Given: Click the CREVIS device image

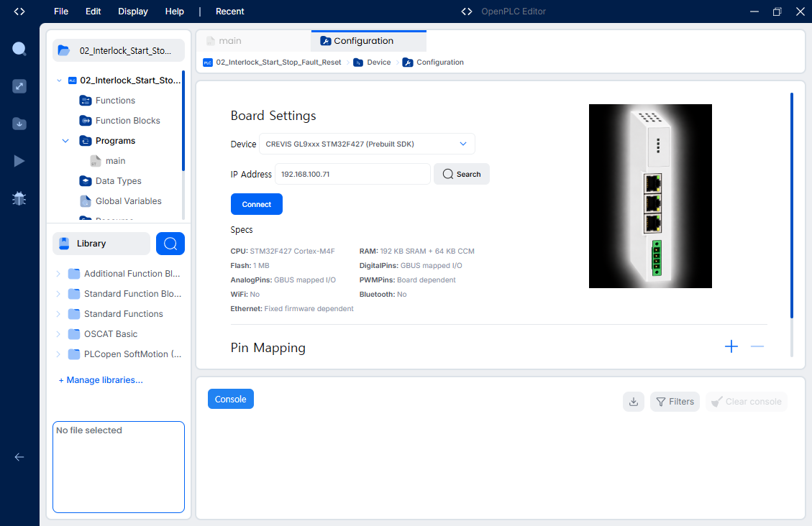Looking at the screenshot, I should (650, 196).
